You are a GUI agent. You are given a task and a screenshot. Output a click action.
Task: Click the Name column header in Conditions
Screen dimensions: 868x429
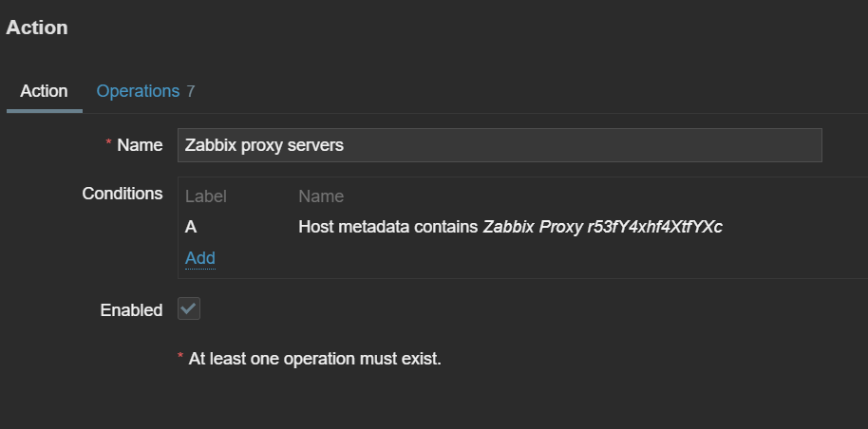point(321,196)
